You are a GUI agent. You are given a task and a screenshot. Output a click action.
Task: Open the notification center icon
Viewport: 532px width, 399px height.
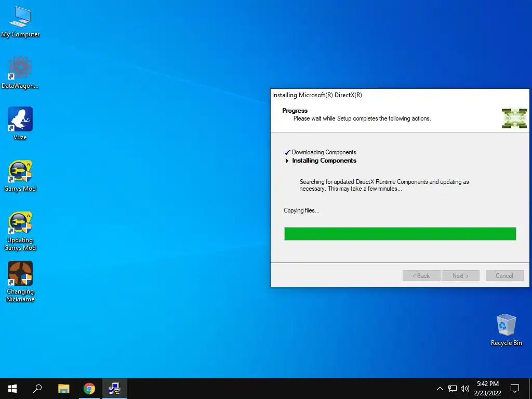tap(515, 389)
